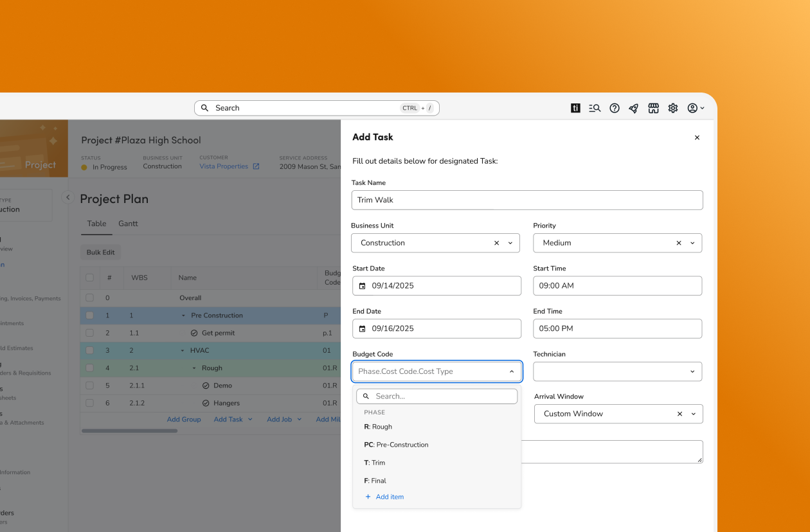The width and height of the screenshot is (810, 532).
Task: Click the Task Name input field
Action: click(x=527, y=200)
